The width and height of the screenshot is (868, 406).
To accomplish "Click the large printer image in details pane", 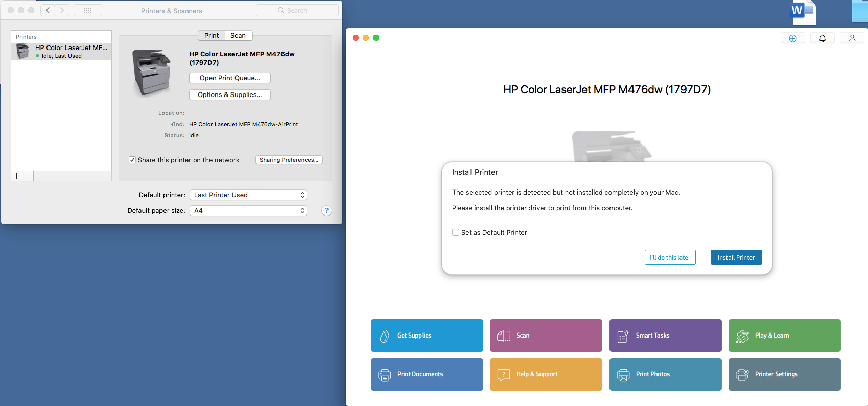I will click(152, 73).
